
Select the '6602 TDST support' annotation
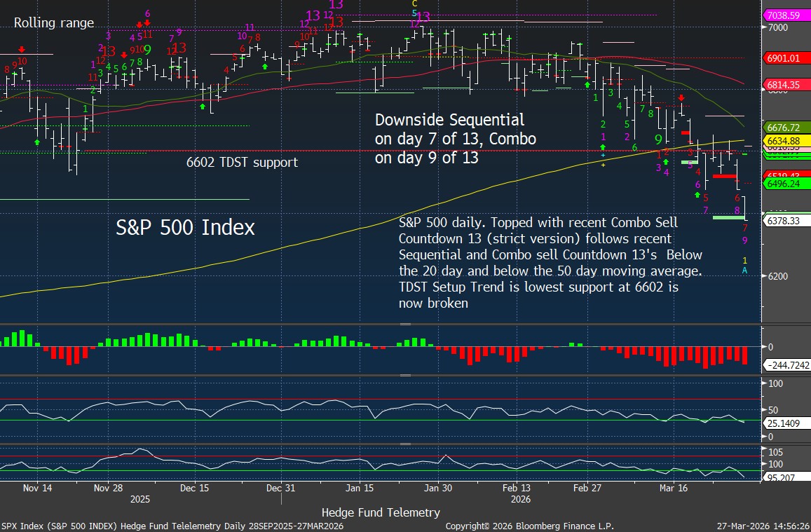242,163
